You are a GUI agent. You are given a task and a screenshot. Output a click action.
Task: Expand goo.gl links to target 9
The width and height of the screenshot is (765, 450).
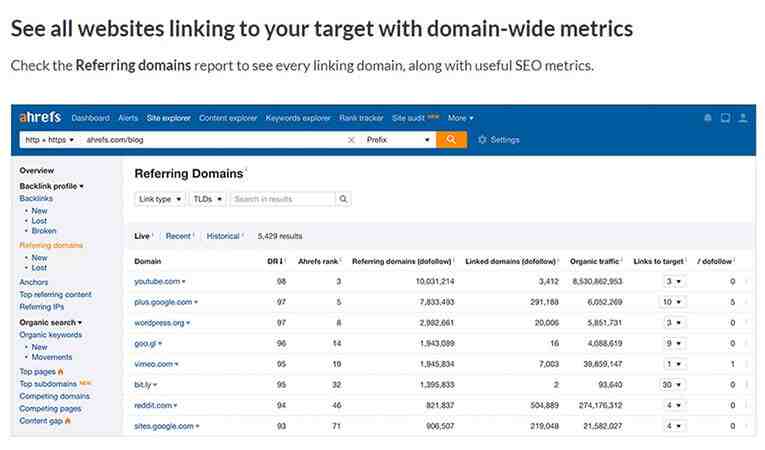click(674, 343)
